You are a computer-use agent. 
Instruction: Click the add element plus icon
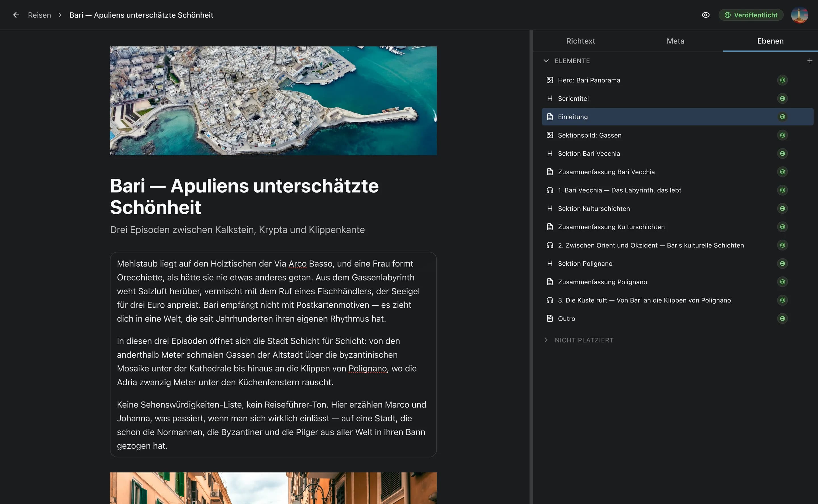pos(810,61)
